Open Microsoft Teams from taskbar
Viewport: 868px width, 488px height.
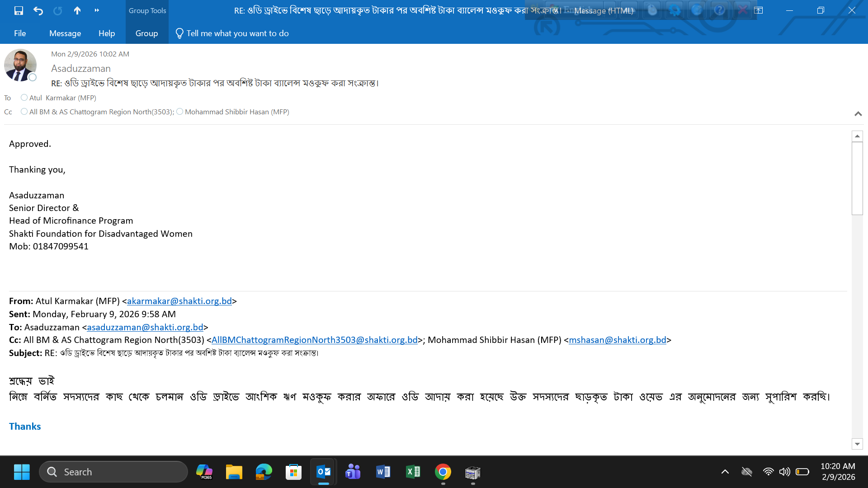[x=353, y=472]
